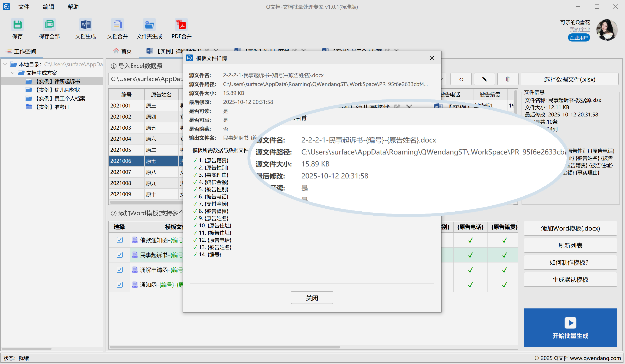The image size is (625, 364).
Task: Click the 关闭 button in dialog
Action: coord(312,298)
